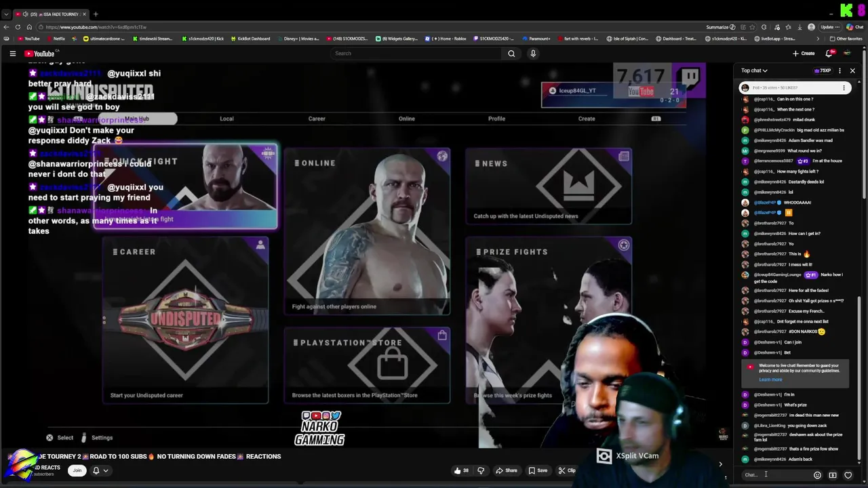Share the video
The height and width of the screenshot is (488, 868).
(507, 470)
